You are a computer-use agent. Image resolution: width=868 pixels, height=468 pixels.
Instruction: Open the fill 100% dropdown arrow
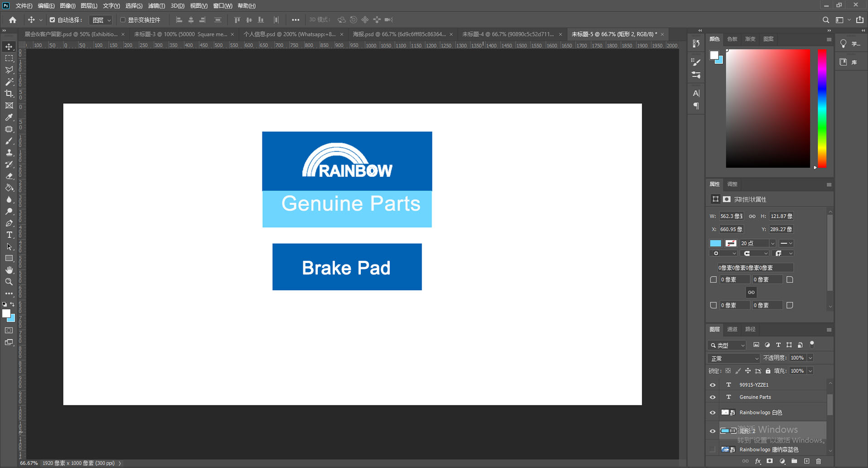click(810, 371)
